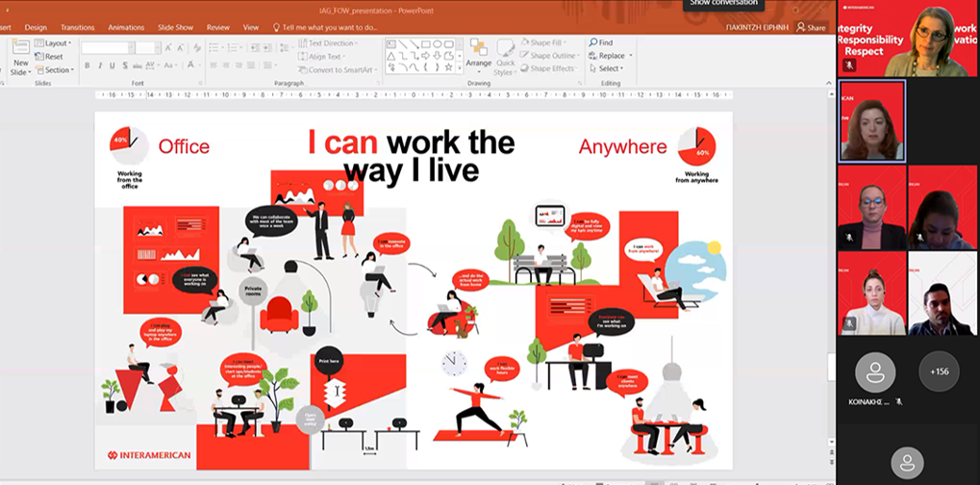
Task: Click the increase font size icon
Action: [168, 47]
